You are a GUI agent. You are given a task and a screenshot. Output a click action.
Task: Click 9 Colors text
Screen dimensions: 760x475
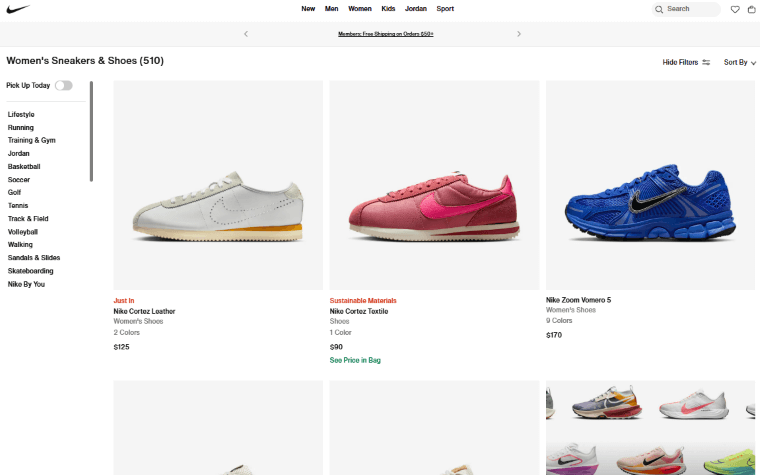coord(559,321)
